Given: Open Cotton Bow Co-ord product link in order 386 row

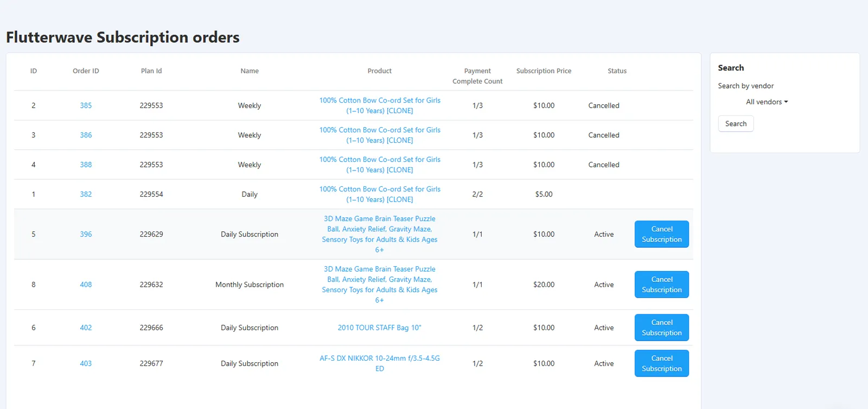Looking at the screenshot, I should tap(380, 135).
